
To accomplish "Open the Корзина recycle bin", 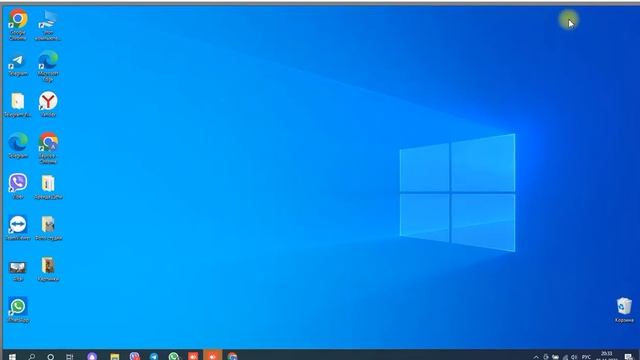I will click(x=624, y=310).
